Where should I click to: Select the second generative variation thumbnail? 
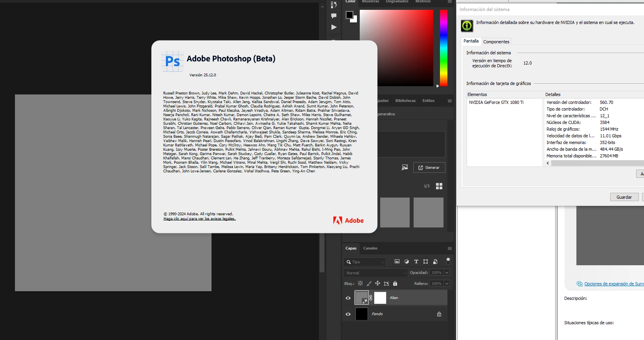pos(429,213)
